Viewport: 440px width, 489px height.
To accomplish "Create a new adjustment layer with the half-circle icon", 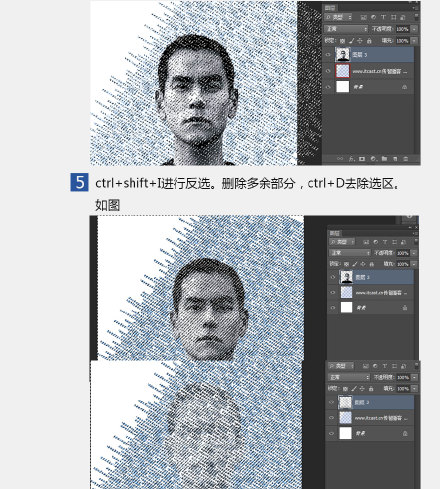I will tap(373, 159).
